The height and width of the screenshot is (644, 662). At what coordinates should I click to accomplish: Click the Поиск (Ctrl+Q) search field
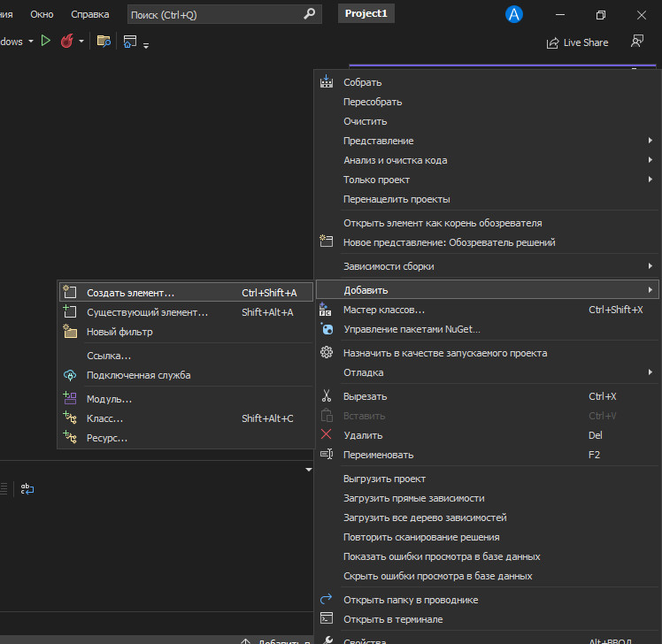click(224, 15)
